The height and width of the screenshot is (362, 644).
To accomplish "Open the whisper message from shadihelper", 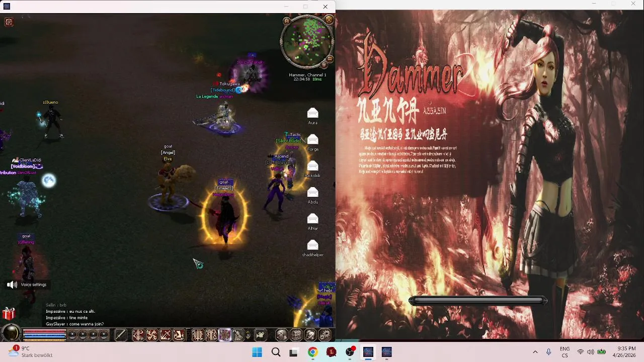I will [312, 245].
